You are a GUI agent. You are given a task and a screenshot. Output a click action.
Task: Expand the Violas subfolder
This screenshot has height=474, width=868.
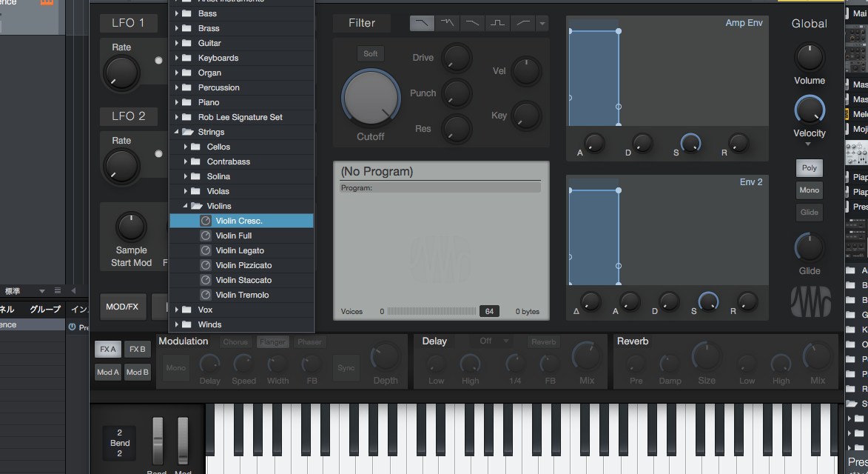click(186, 191)
